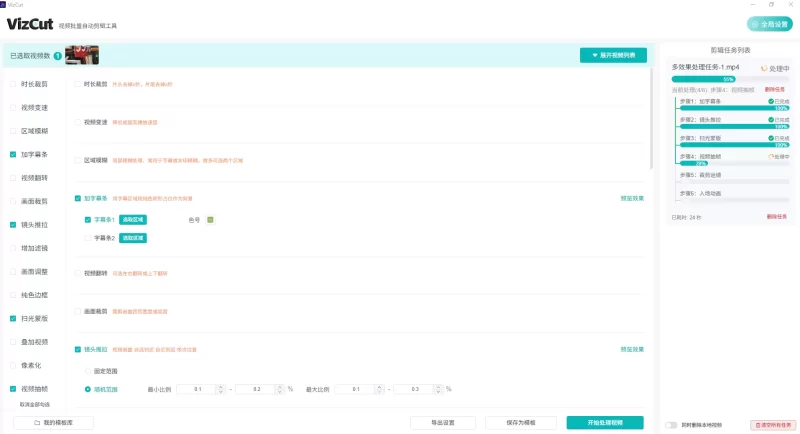Enable 视频变速 in the left sidebar
Screen dimensions: 800x434
pos(13,108)
